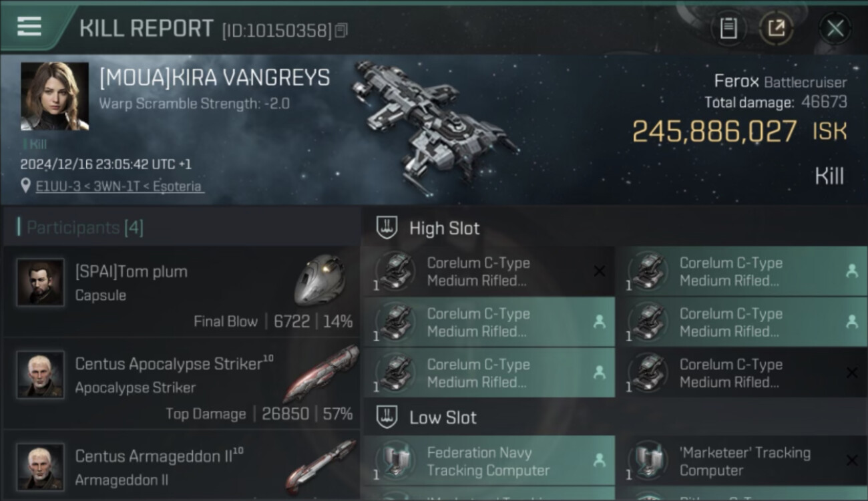868x501 pixels.
Task: Select the 'Marketeer' Tracking Computer module
Action: pyautogui.click(x=742, y=461)
